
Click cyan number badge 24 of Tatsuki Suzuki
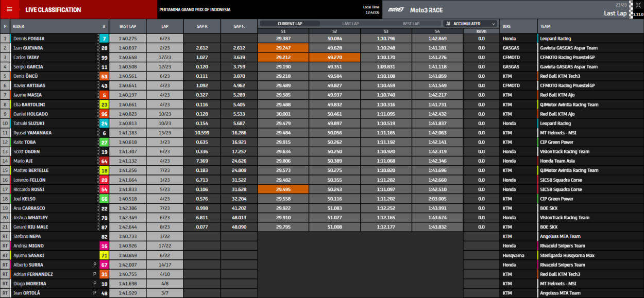(x=104, y=124)
